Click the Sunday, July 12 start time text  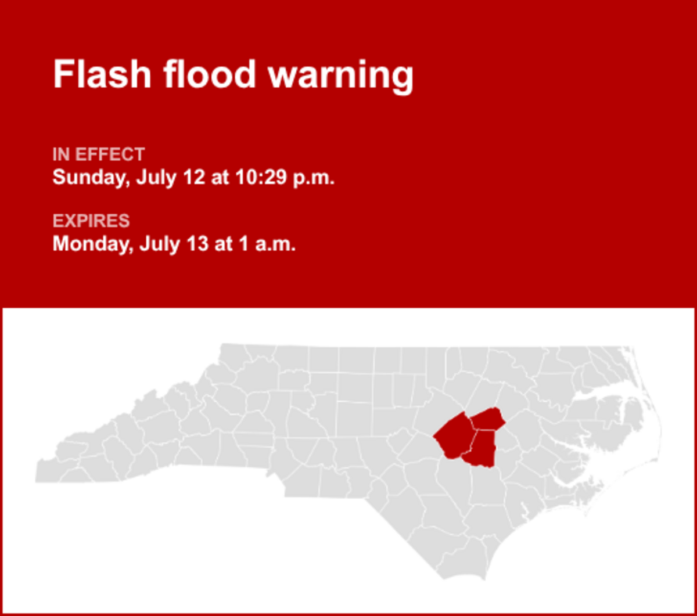click(193, 177)
